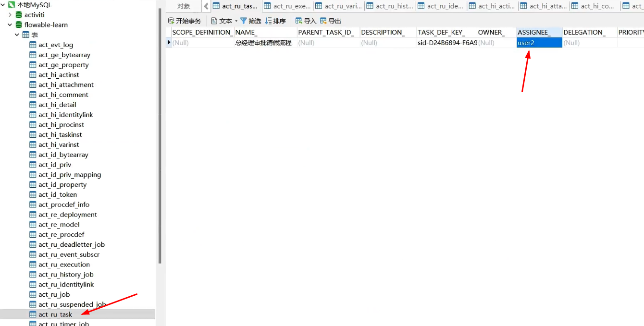This screenshot has height=326, width=644.
Task: Click the 导入 import toolbar button
Action: pos(306,21)
